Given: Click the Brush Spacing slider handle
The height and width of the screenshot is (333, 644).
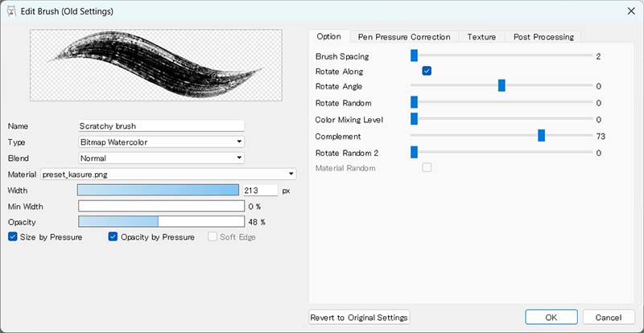Looking at the screenshot, I should pos(414,55).
